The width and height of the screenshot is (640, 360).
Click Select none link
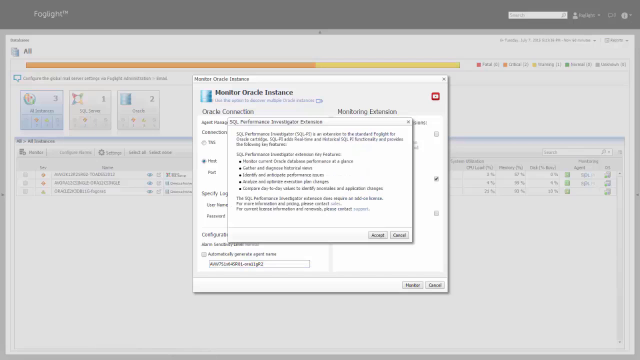[x=160, y=152]
